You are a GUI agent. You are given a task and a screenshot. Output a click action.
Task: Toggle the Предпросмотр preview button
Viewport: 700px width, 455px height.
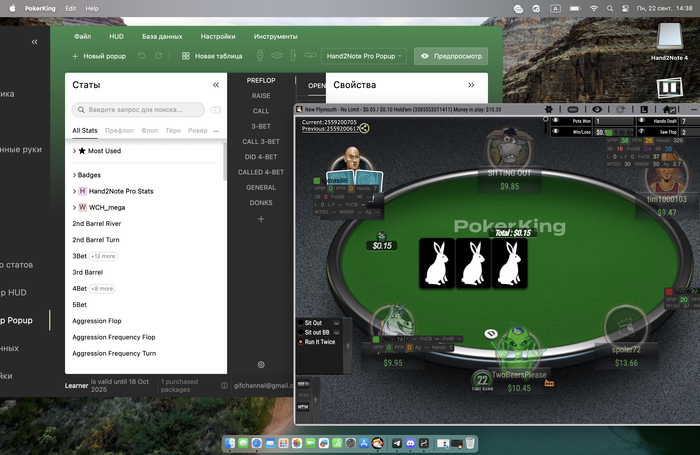(x=451, y=56)
